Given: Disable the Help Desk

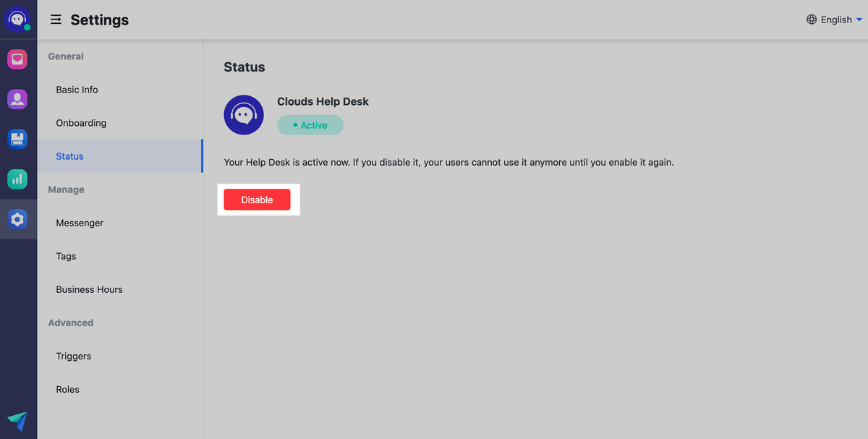Looking at the screenshot, I should [257, 200].
